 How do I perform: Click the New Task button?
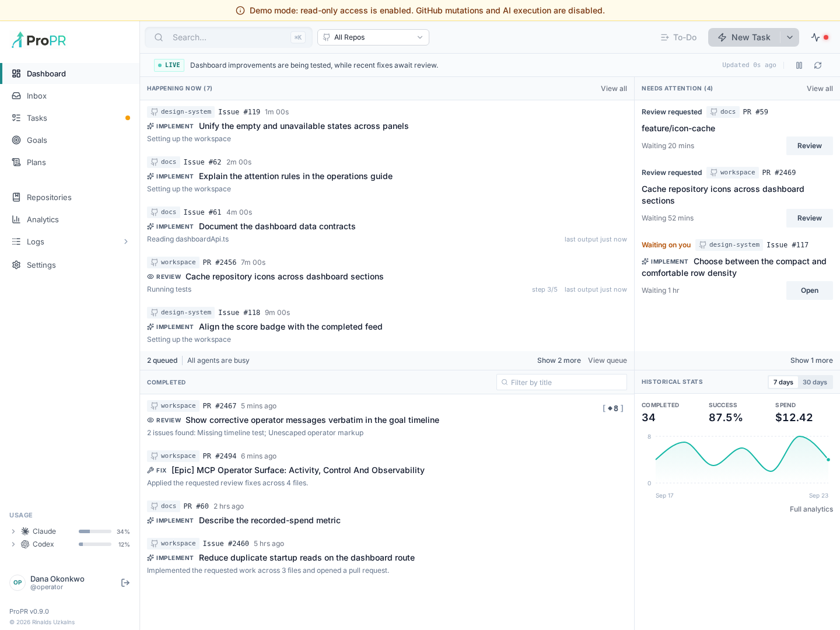[x=744, y=37]
